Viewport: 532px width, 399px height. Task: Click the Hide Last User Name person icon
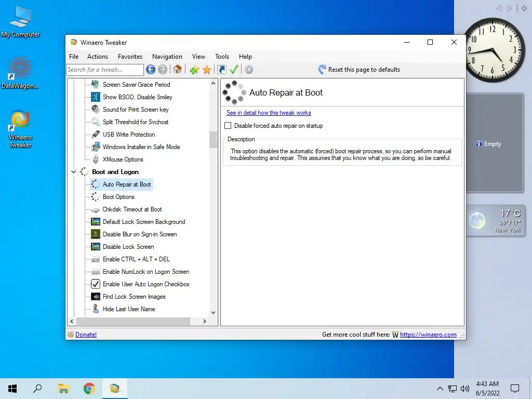pos(96,309)
